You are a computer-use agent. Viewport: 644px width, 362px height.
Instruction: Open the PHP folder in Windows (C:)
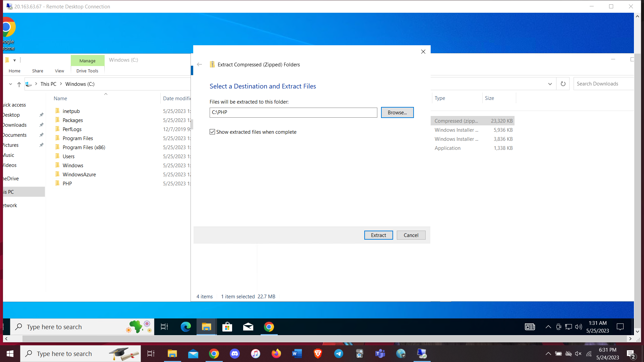click(67, 184)
